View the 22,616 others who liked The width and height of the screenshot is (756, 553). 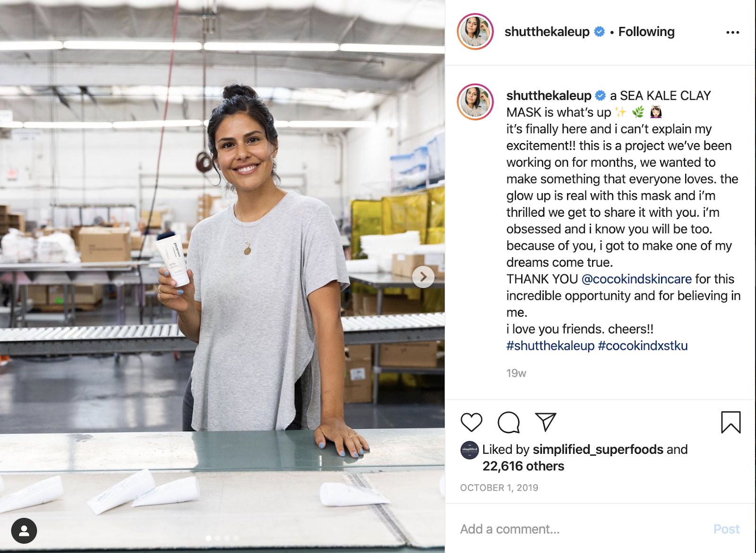point(523,466)
